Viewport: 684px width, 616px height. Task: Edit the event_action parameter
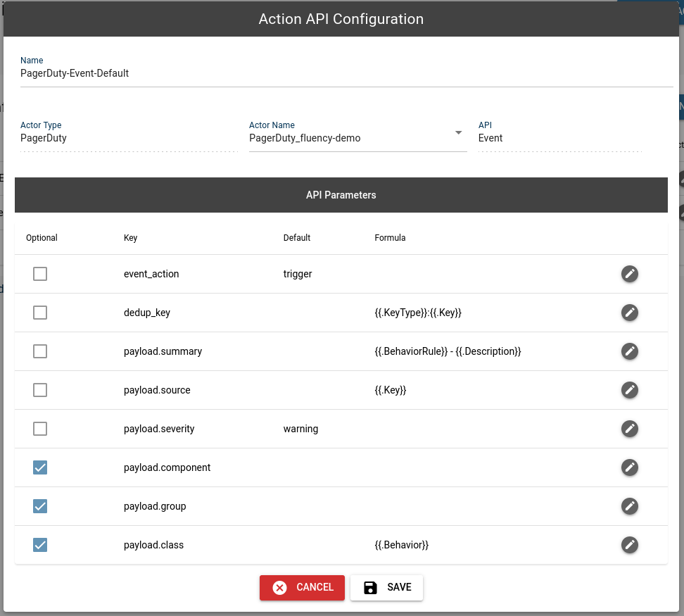click(x=630, y=274)
